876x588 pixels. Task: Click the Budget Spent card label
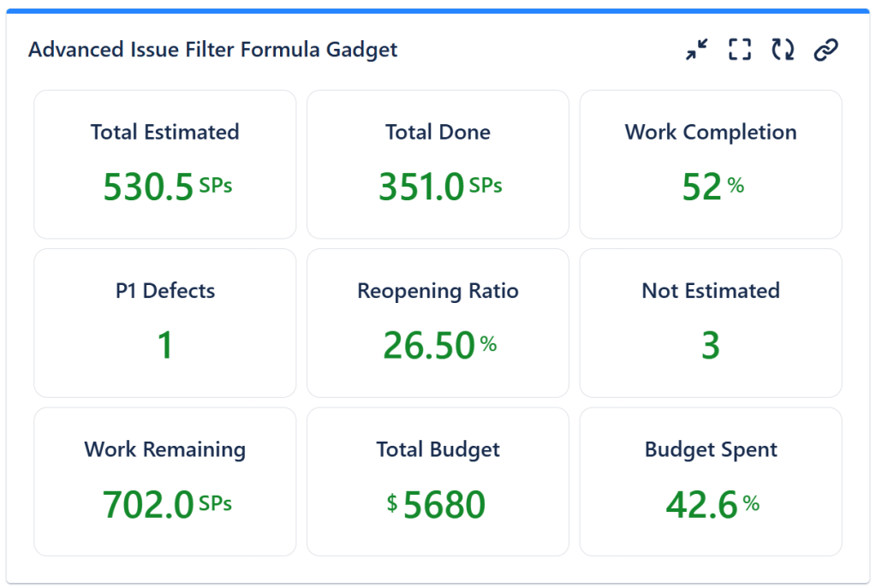[x=711, y=450]
